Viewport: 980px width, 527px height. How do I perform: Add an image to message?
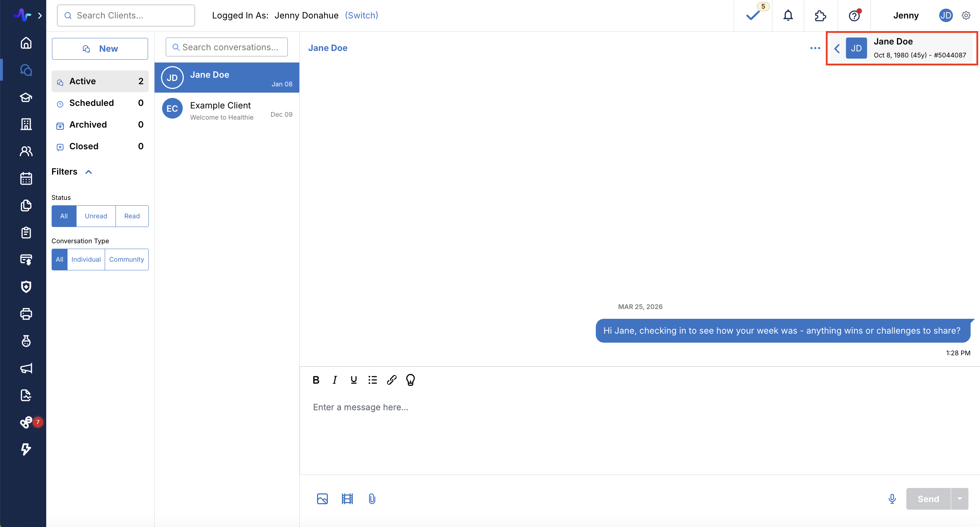click(x=322, y=498)
